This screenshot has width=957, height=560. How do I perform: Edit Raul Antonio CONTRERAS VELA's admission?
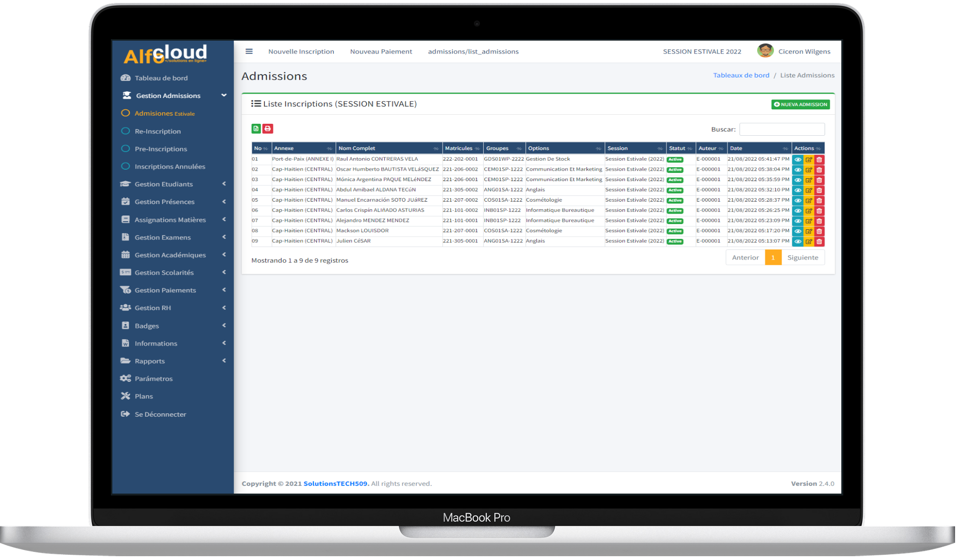coord(809,160)
